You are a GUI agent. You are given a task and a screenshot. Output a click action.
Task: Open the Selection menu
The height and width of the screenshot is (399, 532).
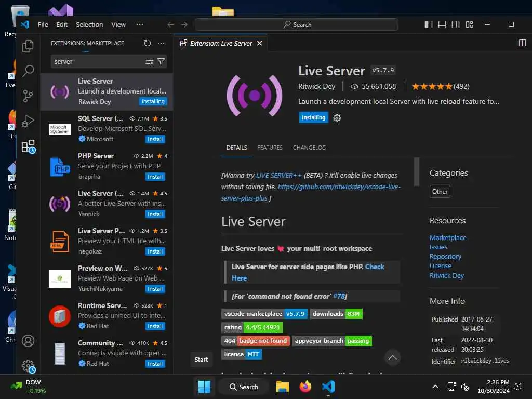coord(89,24)
